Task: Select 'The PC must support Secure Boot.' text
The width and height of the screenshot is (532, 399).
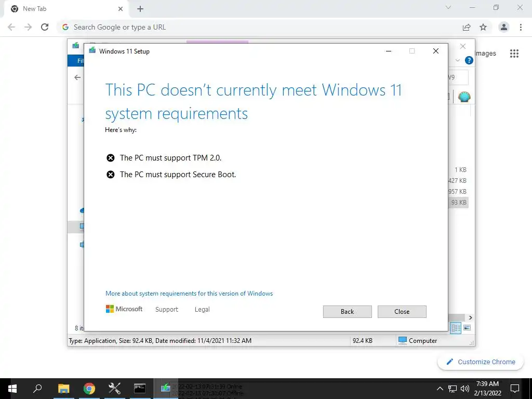Action: click(x=178, y=175)
